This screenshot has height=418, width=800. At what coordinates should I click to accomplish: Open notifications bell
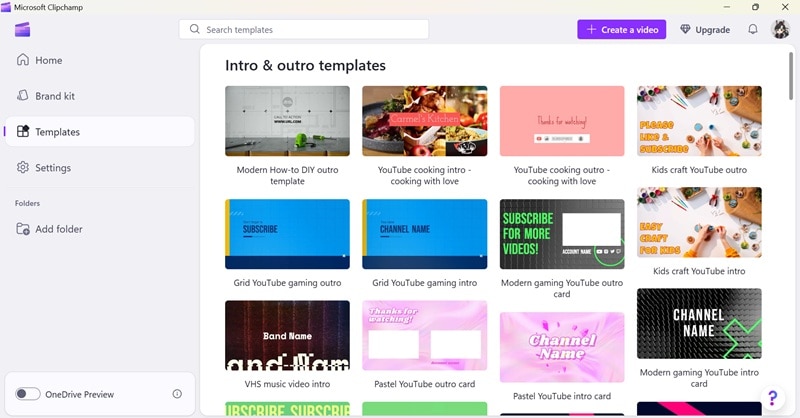(753, 29)
